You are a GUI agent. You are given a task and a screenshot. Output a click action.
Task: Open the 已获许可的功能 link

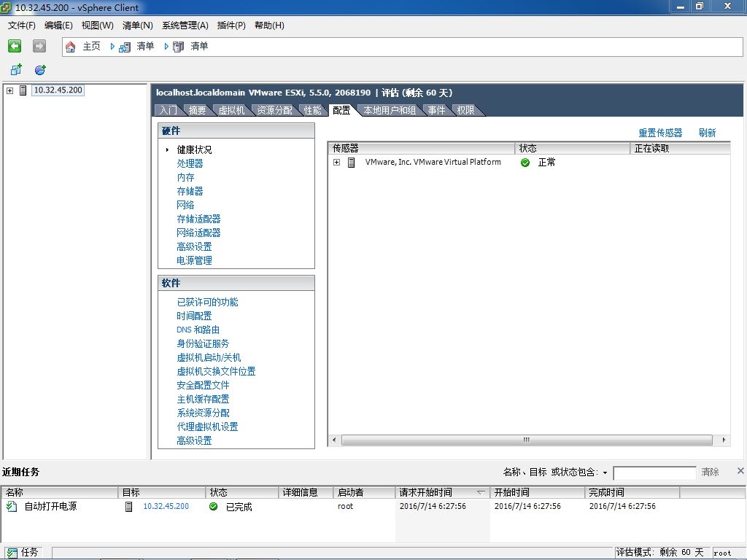pos(207,302)
